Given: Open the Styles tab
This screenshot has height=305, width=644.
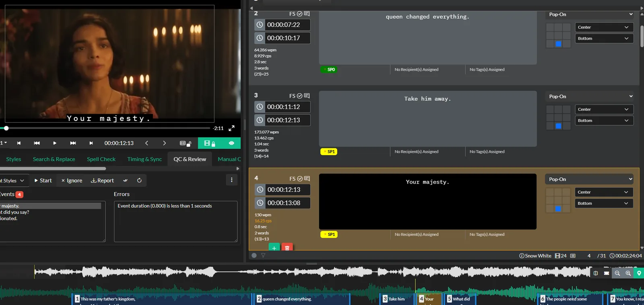Looking at the screenshot, I should point(14,159).
